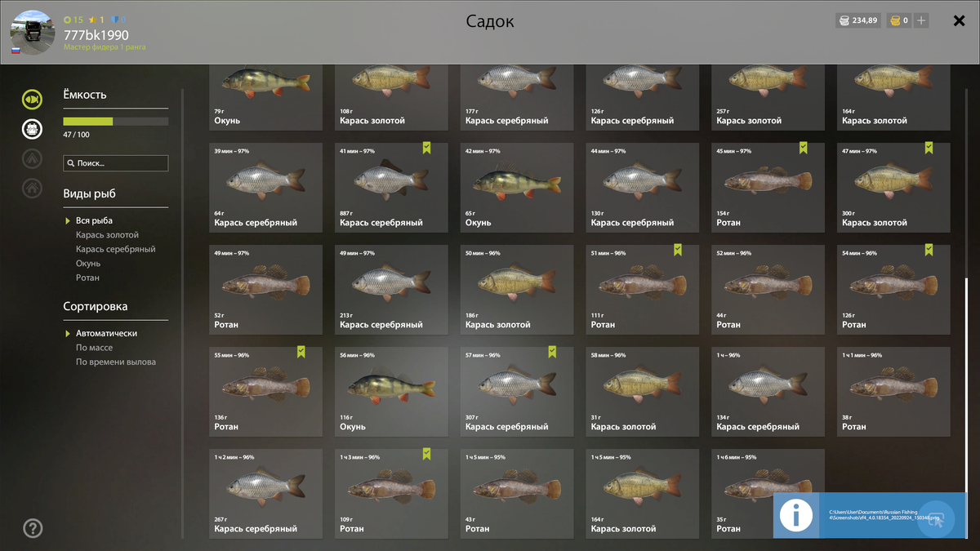Select Вся рыба filter
The width and height of the screenshot is (980, 551).
[x=94, y=220]
